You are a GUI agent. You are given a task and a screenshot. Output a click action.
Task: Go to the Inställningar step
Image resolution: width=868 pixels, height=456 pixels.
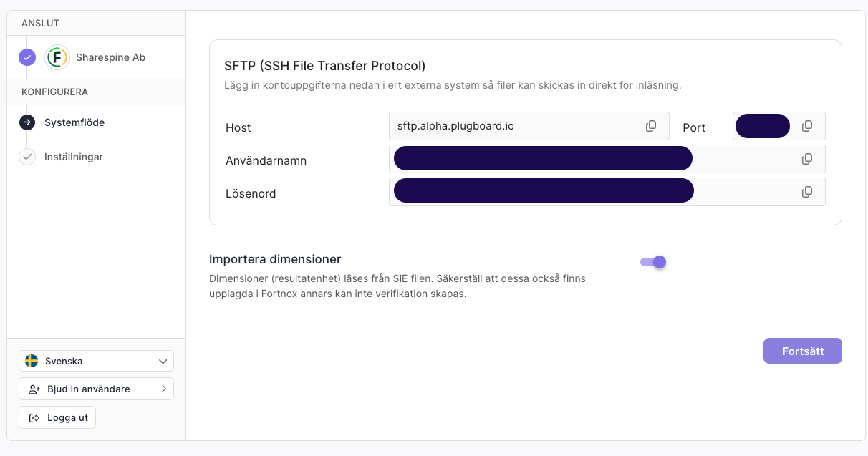[74, 156]
